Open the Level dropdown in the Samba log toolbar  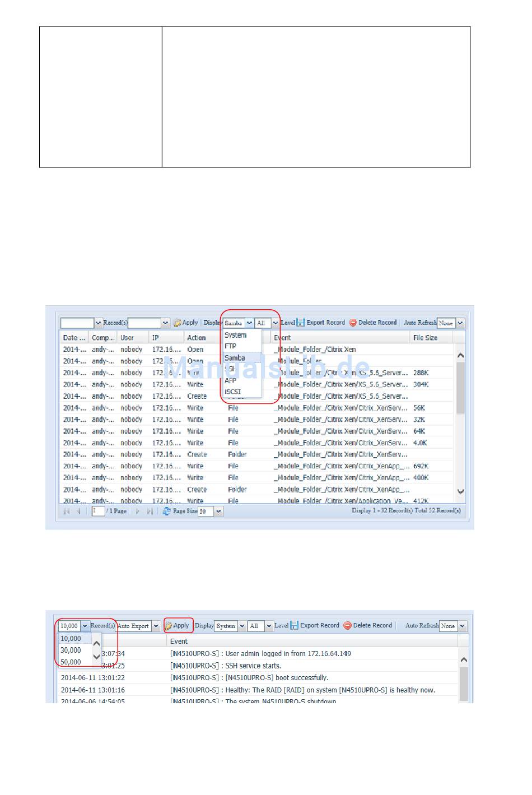(275, 323)
